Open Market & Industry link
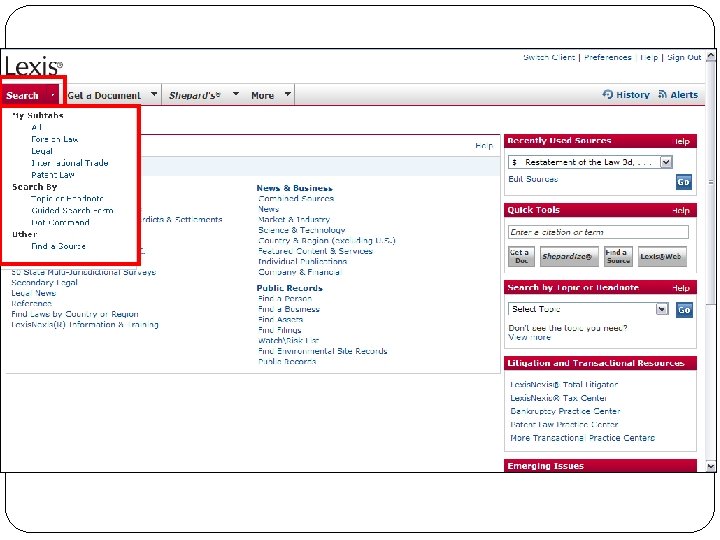This screenshot has height=540, width=720. (x=293, y=219)
